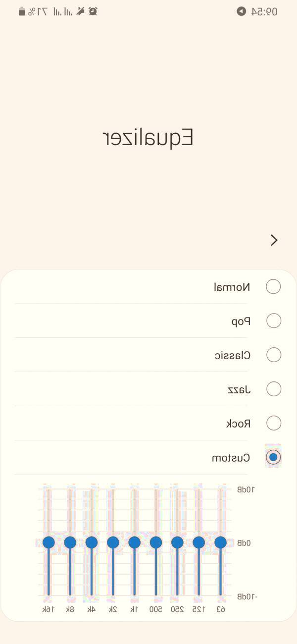Screen dimensions: 297x644
Task: Select the Classic preset radio button
Action: pyautogui.click(x=273, y=355)
